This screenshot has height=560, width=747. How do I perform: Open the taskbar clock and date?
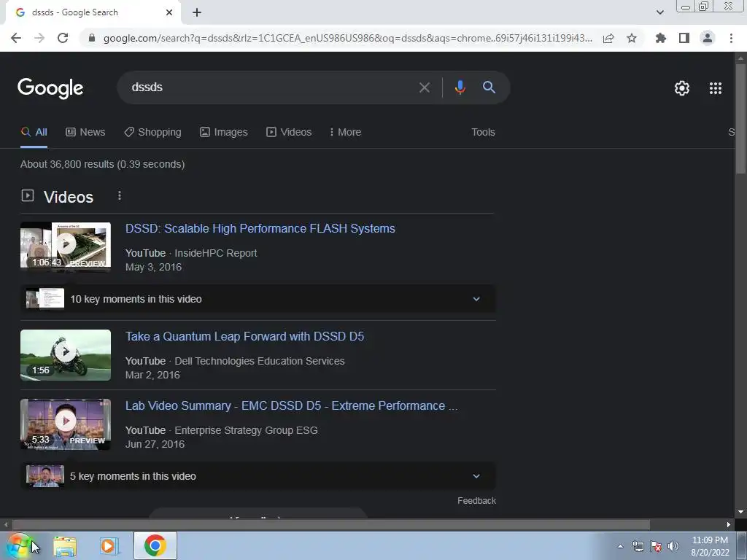point(710,546)
